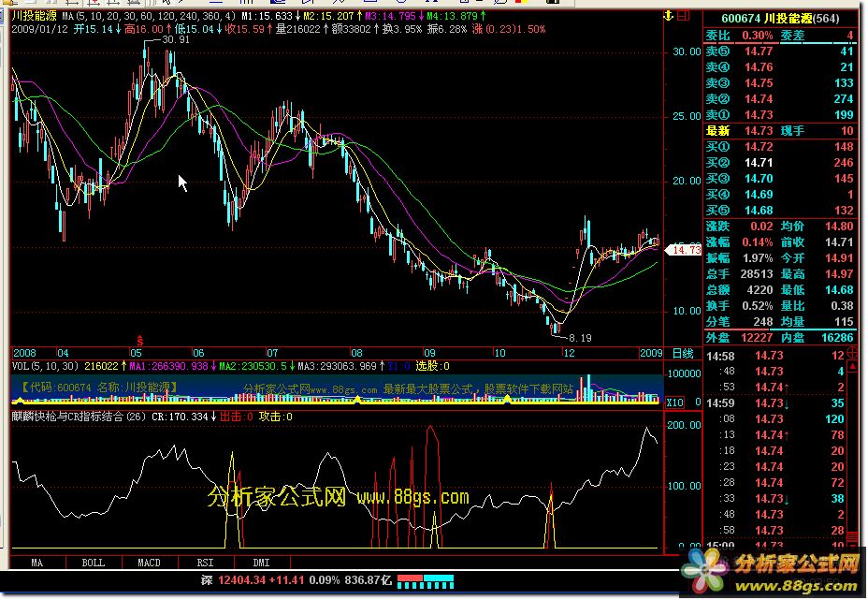Click the red window layout icon beside the anchor
This screenshot has height=600, width=868.
[687, 16]
